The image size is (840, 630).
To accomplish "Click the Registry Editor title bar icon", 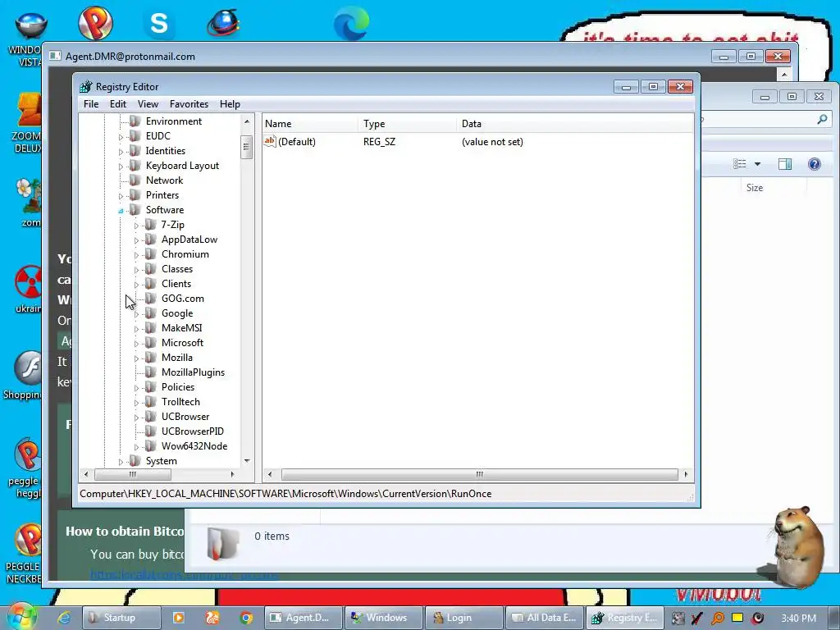I will pos(85,86).
